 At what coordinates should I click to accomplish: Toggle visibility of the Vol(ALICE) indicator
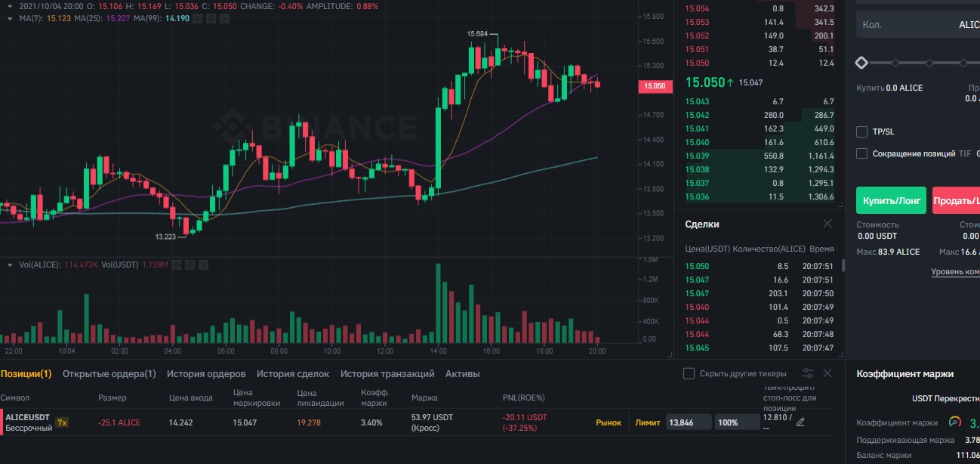pos(176,265)
